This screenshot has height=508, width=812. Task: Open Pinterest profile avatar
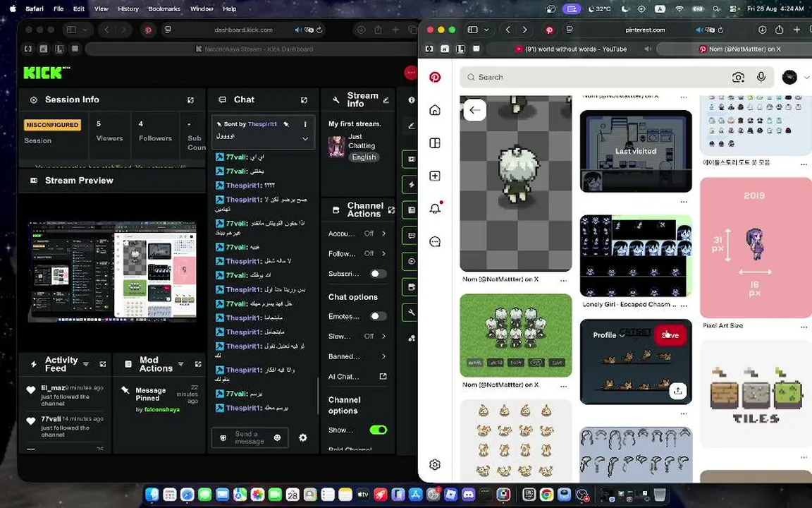coord(789,77)
